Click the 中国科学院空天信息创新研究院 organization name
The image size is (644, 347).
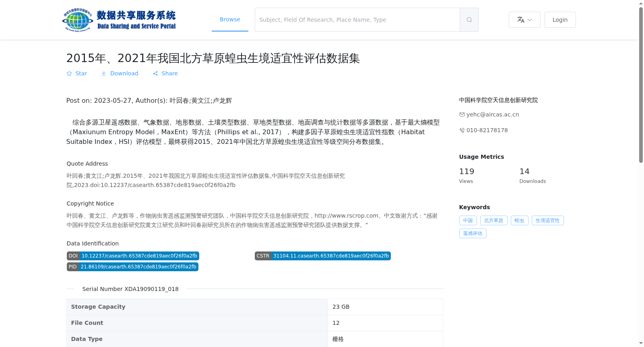pyautogui.click(x=498, y=100)
